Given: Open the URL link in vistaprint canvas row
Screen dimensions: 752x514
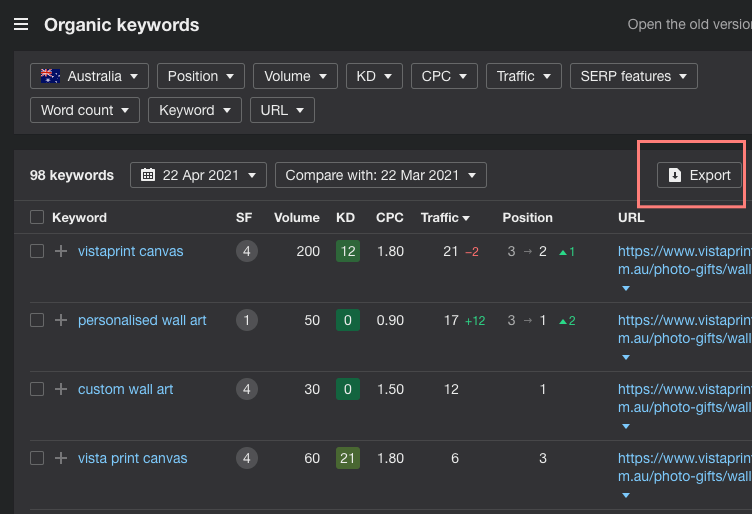Looking at the screenshot, I should pyautogui.click(x=685, y=260).
